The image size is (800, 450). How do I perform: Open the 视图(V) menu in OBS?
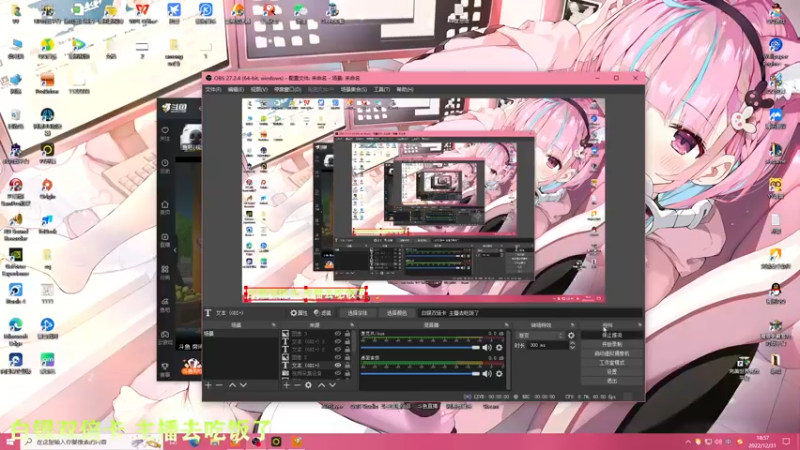coord(259,89)
